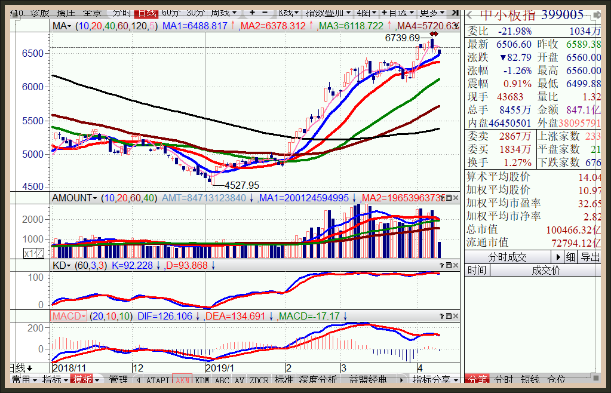This screenshot has width=611, height=393.
Task: Click the 6739.69 high price label
Action: click(x=402, y=38)
